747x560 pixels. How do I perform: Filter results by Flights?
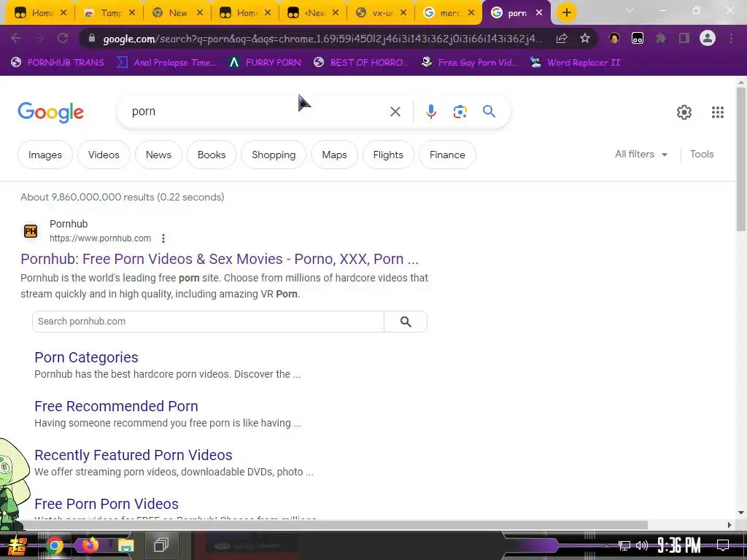tap(388, 155)
